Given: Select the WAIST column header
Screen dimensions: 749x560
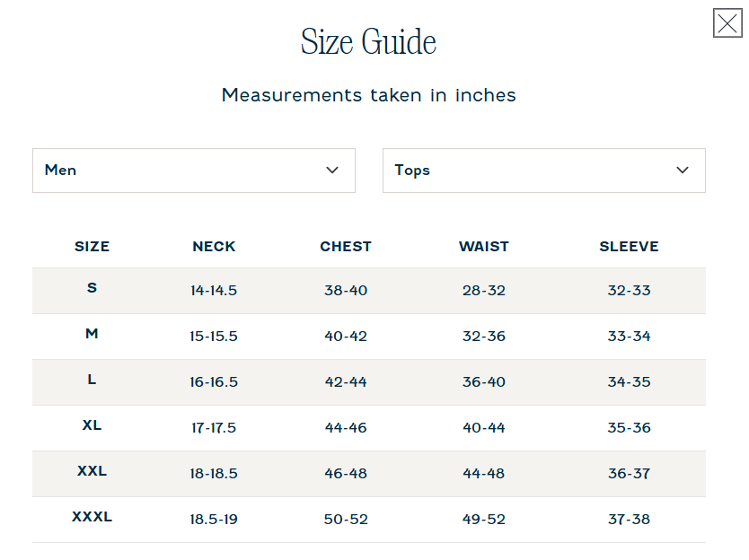Looking at the screenshot, I should click(484, 246).
